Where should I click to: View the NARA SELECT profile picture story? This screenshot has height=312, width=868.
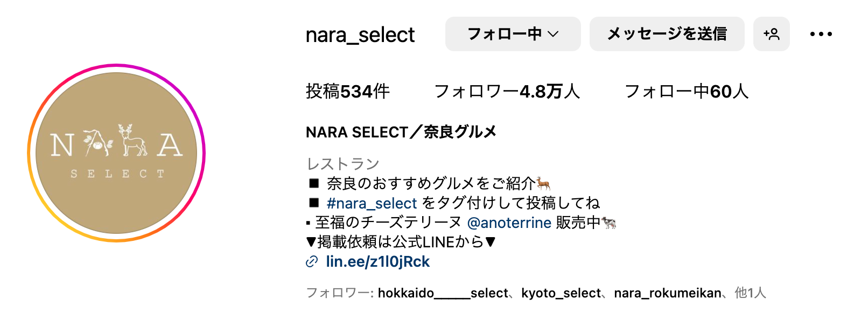coord(116,153)
